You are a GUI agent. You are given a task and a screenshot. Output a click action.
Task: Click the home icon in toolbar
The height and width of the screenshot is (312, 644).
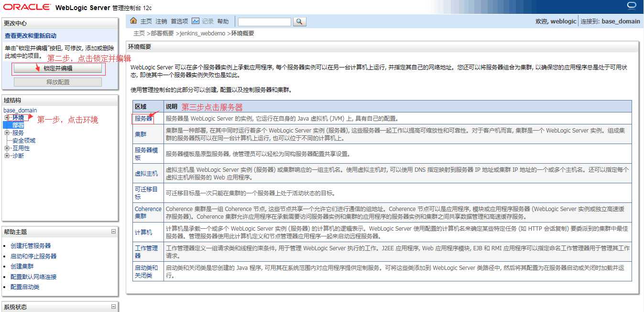[134, 21]
